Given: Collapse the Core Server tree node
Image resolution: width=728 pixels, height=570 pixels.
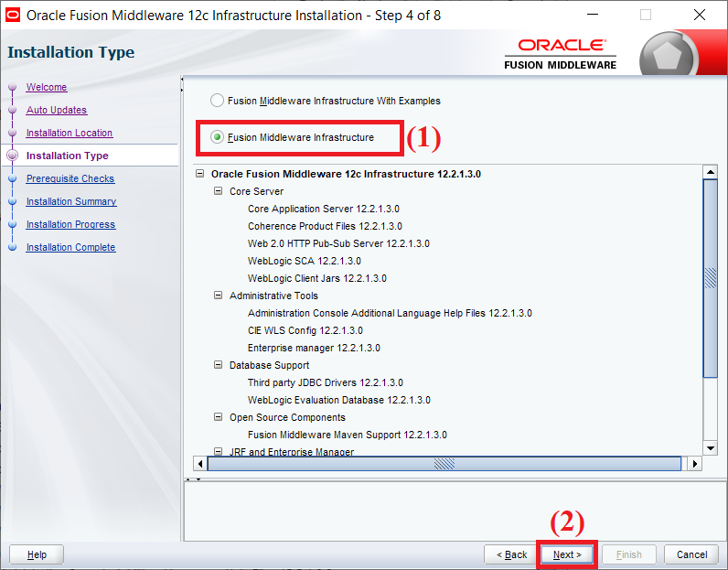Looking at the screenshot, I should 219,191.
